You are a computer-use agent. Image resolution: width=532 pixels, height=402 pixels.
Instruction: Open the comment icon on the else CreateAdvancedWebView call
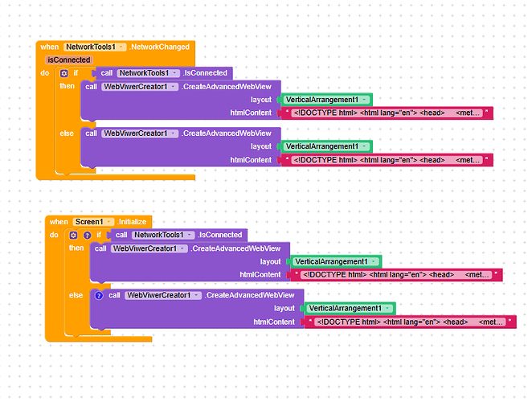click(x=99, y=295)
